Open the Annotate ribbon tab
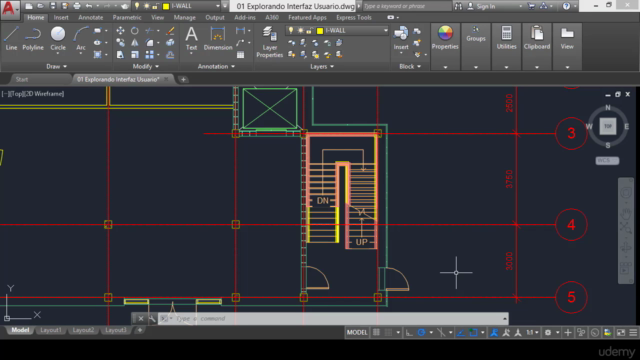This screenshot has width=640, height=360. 91,18
